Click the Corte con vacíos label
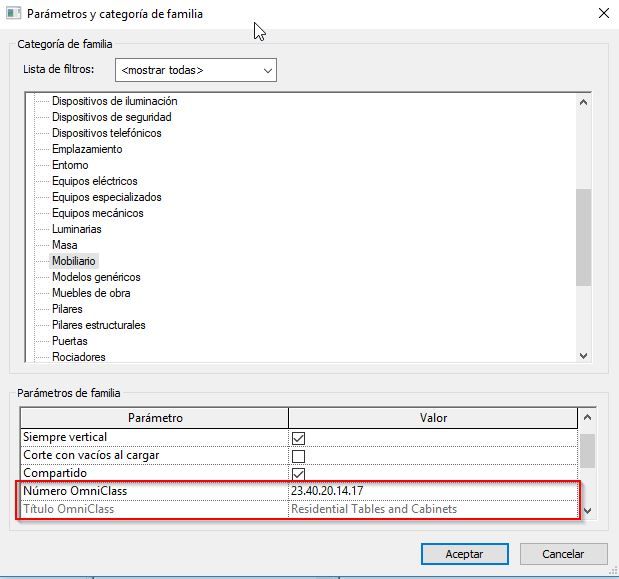Screen dimensions: 619x579 pyautogui.click(x=91, y=455)
